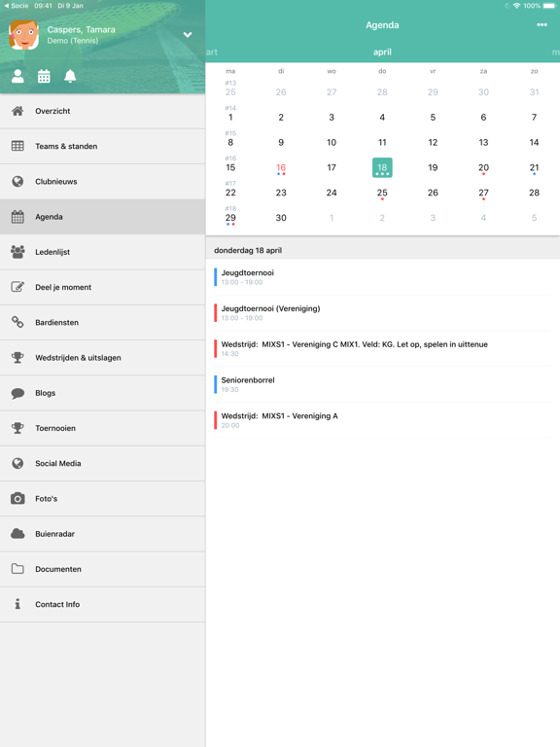Select date 20 in calendar
560x747 pixels.
(x=483, y=167)
